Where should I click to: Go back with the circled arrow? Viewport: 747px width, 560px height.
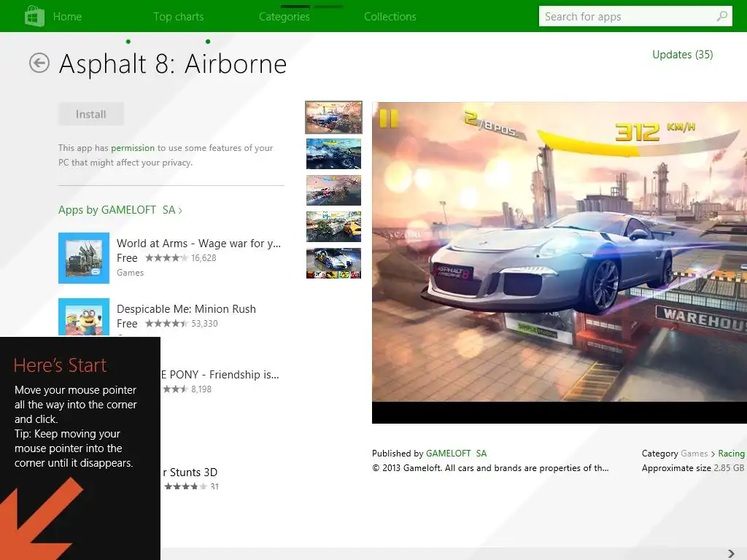click(39, 63)
